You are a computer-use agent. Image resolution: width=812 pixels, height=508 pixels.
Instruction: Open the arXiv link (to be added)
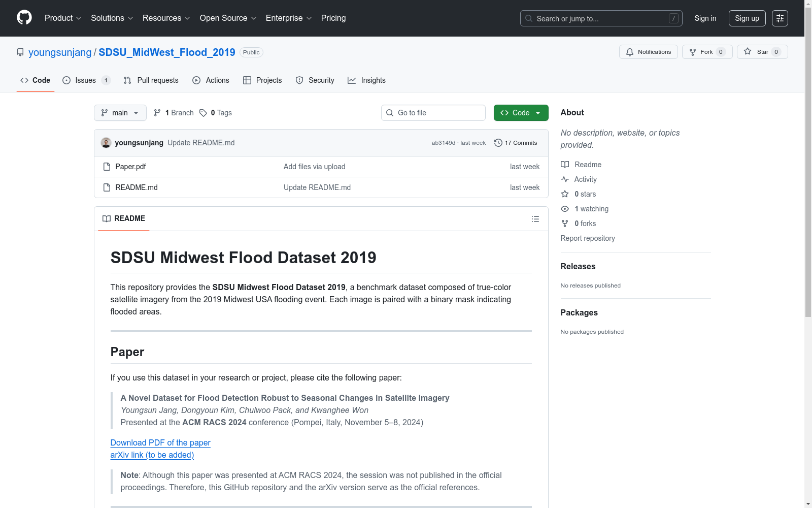pos(152,455)
